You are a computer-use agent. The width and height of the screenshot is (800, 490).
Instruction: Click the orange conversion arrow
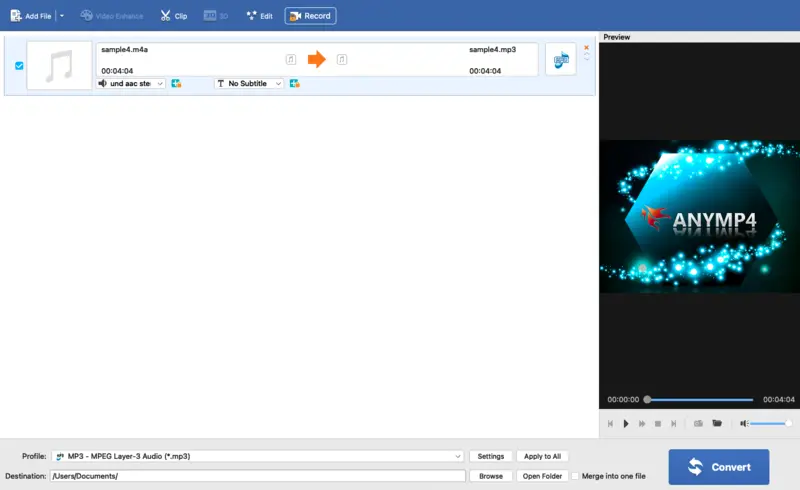316,59
